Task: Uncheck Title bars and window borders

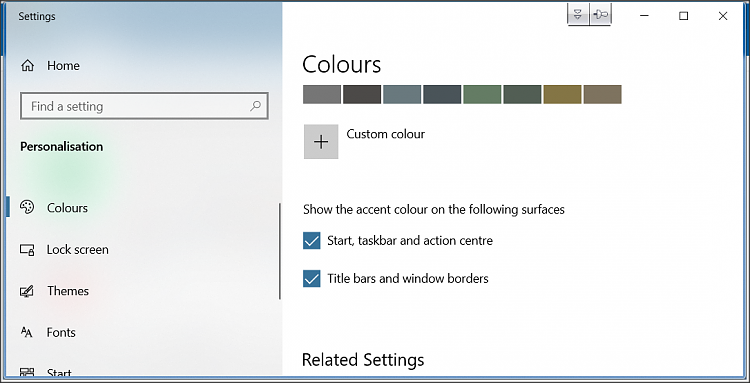Action: [311, 279]
